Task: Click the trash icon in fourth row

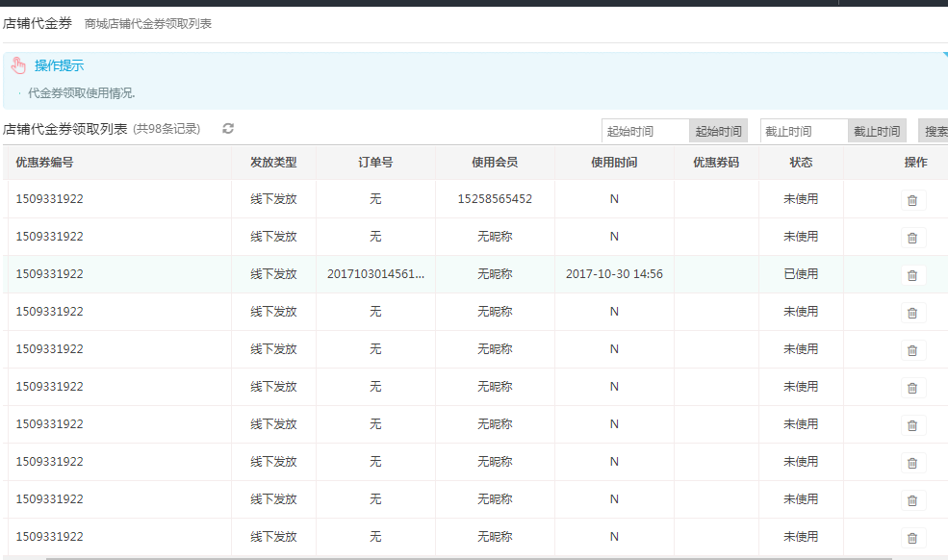Action: coord(912,313)
